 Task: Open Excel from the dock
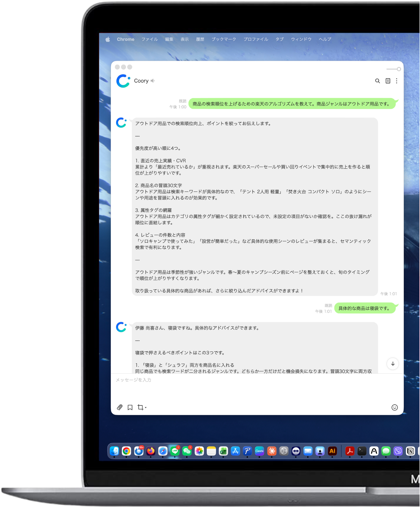pyautogui.click(x=223, y=451)
